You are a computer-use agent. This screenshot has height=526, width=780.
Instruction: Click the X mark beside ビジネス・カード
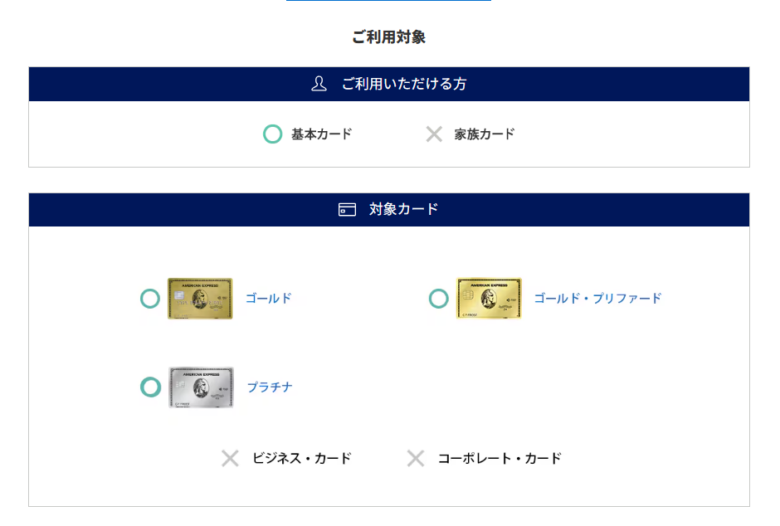click(x=230, y=458)
